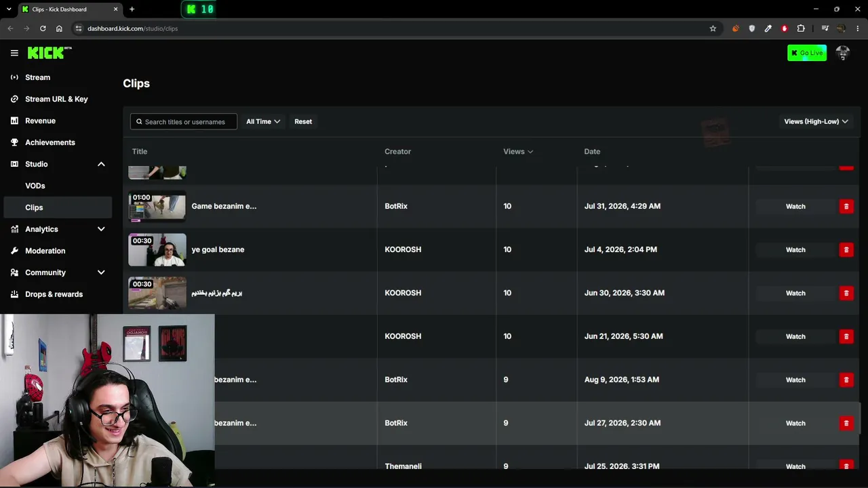The image size is (868, 488).
Task: Collapse the Studio section chevron
Action: [x=101, y=164]
